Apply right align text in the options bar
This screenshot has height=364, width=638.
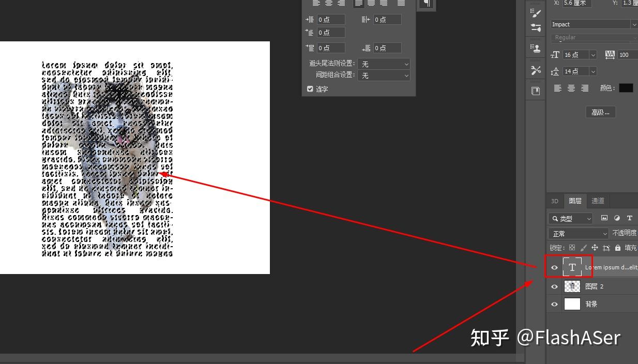click(x=585, y=88)
